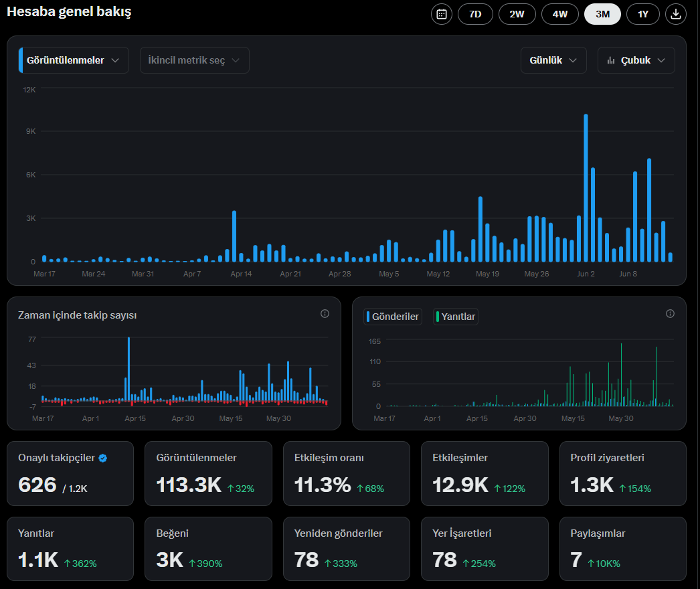Click the verified badge beside Onaylı takipçiler
The width and height of the screenshot is (700, 589).
click(x=102, y=458)
